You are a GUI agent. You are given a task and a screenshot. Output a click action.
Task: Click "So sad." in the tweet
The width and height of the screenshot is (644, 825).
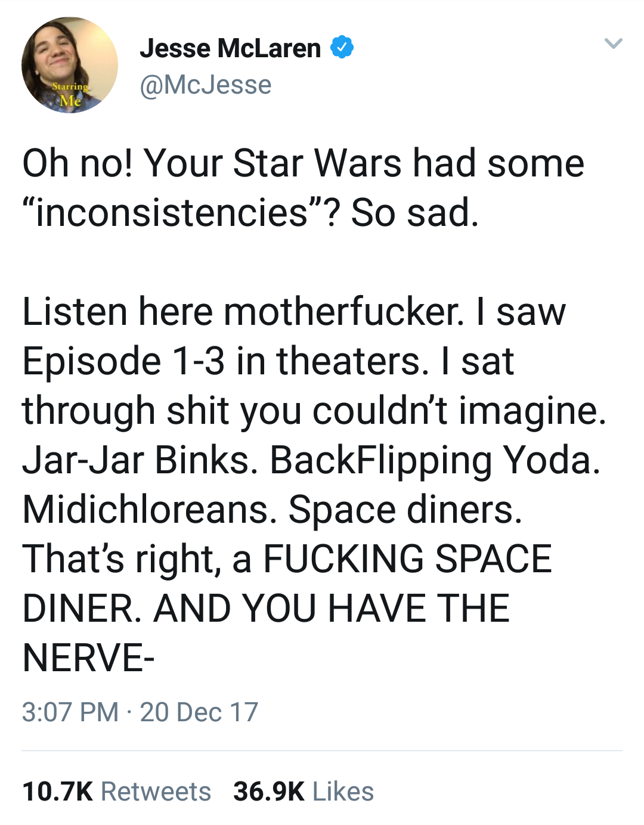pyautogui.click(x=415, y=213)
